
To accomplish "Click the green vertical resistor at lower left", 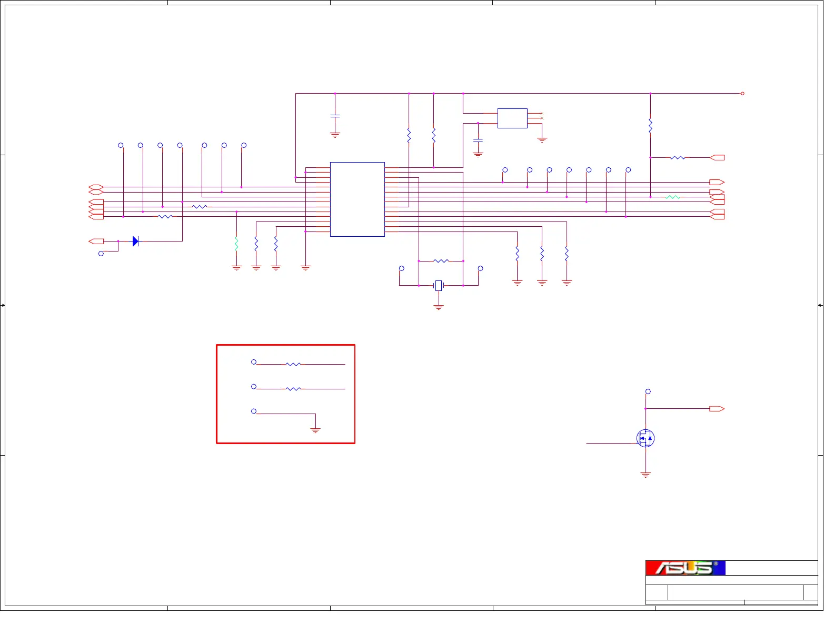I will tap(236, 243).
